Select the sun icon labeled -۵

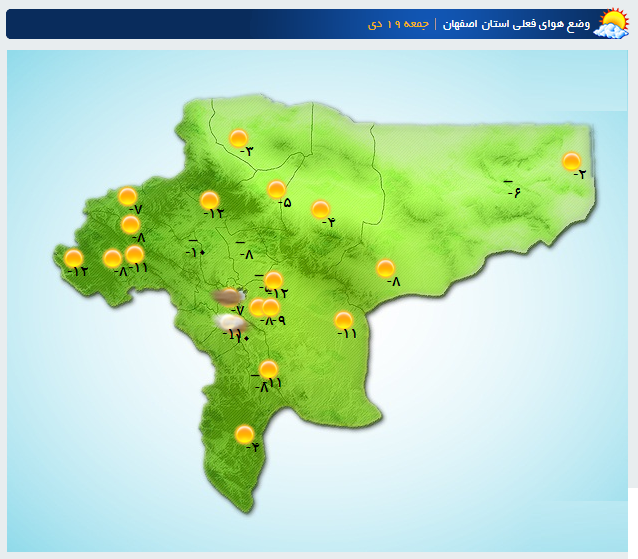pos(277,190)
